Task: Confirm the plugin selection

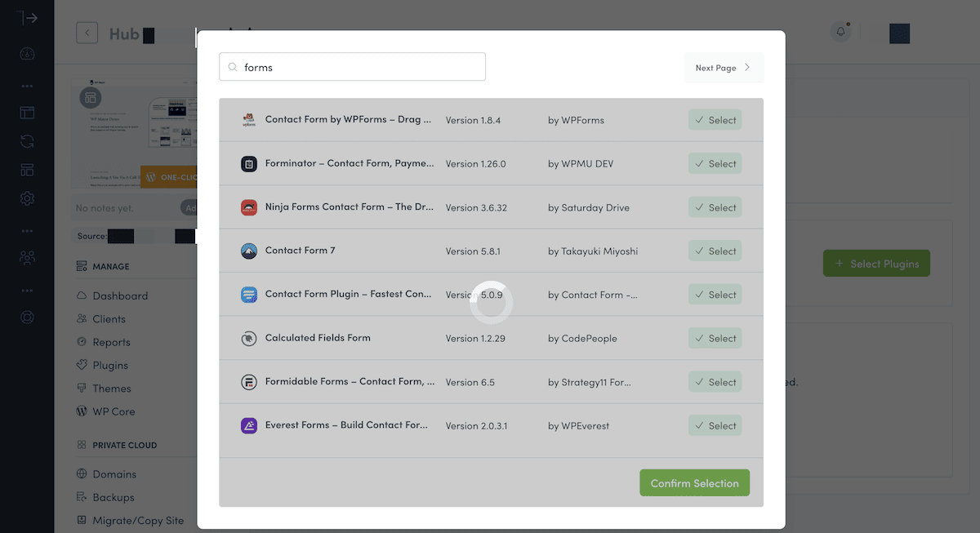Action: (x=694, y=483)
